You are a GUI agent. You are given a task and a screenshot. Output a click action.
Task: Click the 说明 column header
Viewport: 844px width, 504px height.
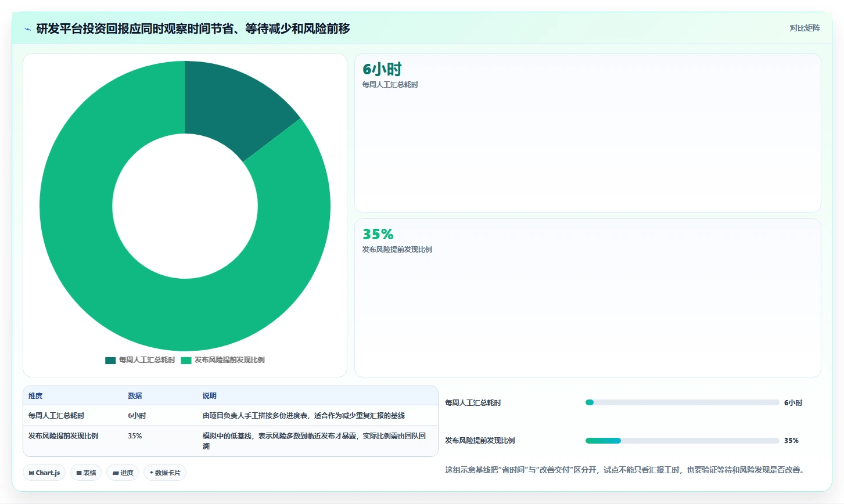(210, 396)
